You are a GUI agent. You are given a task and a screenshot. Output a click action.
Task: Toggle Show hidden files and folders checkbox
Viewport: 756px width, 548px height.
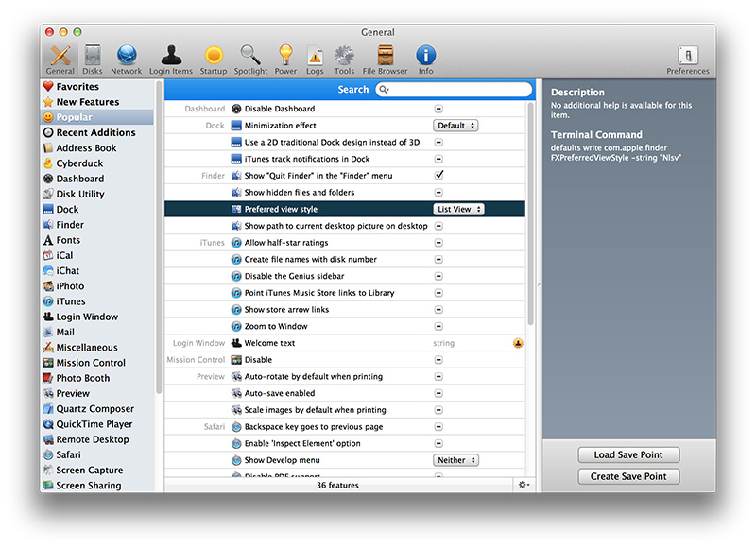click(438, 193)
